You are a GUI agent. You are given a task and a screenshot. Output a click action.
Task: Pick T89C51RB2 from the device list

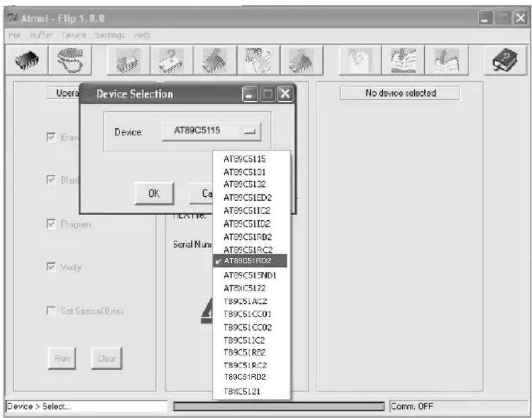[x=251, y=353]
